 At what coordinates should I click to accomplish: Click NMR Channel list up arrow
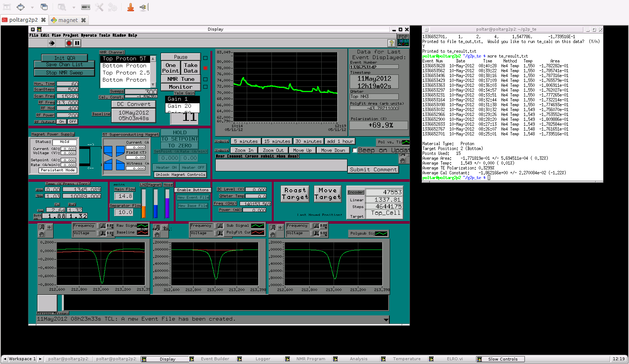coord(153,59)
